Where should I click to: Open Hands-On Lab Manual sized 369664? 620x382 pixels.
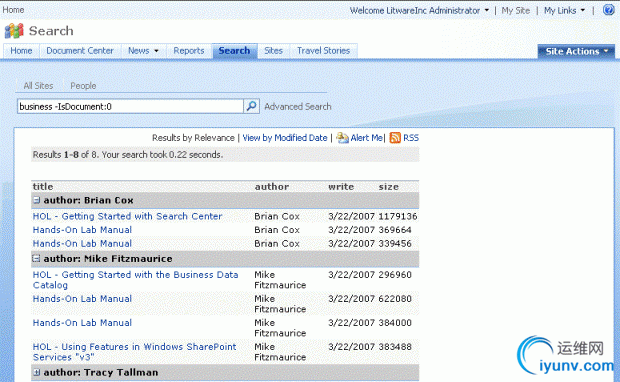[x=82, y=230]
